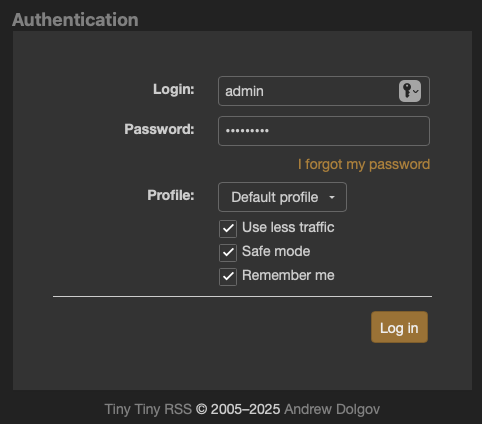Open the password manager key icon
482x424 pixels.
(410, 91)
